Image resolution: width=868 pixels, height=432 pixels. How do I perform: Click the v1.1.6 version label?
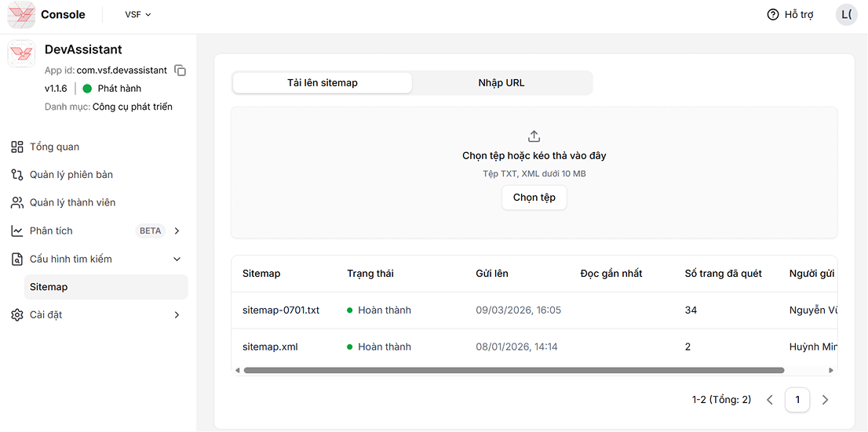tap(56, 89)
